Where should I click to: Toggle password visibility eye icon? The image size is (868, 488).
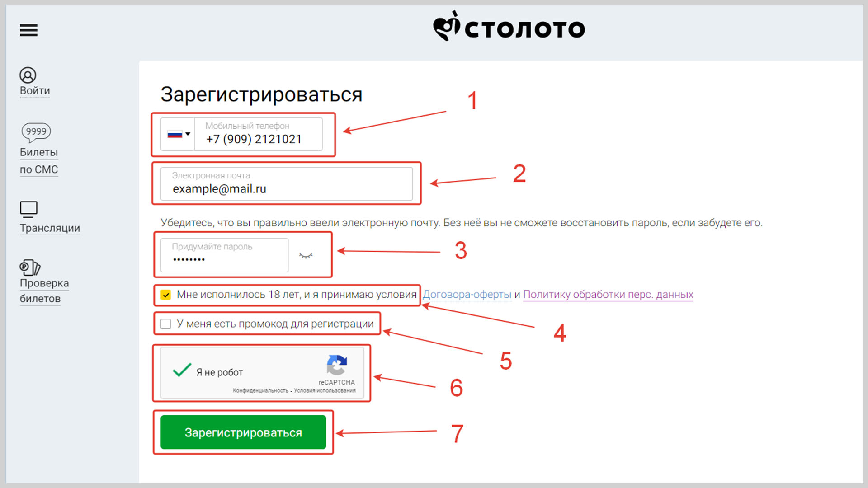(306, 256)
